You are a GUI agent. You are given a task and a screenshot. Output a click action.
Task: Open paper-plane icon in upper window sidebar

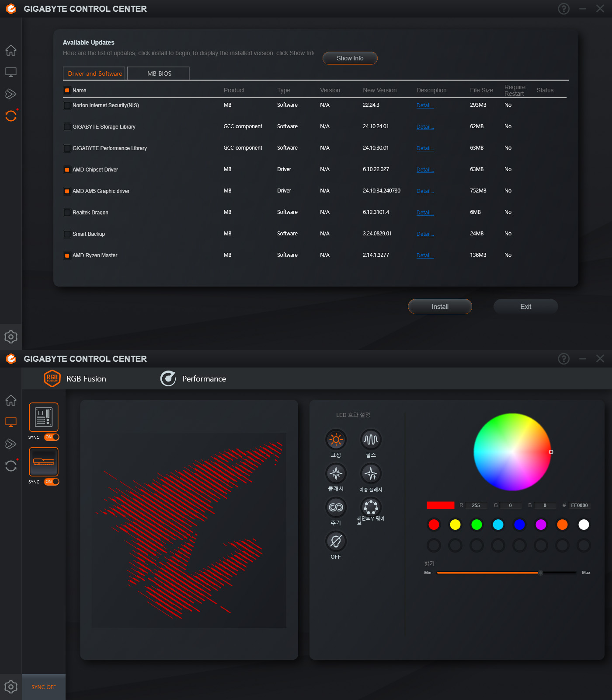11,94
